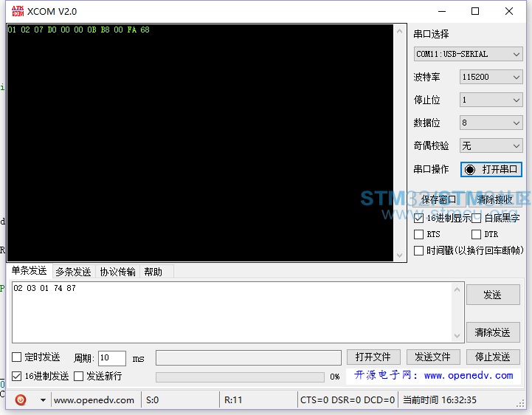Image resolution: width=532 pixels, height=415 pixels.
Task: Enable the 时间戳 timestamp checkbox
Action: 418,250
